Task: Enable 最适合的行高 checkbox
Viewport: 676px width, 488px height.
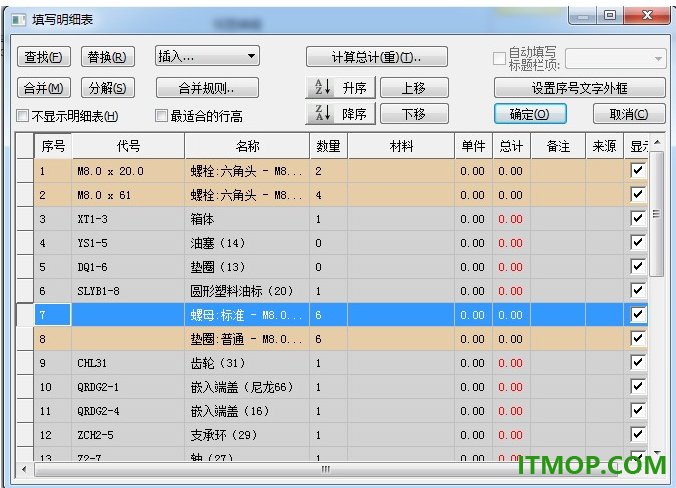Action: [x=161, y=116]
